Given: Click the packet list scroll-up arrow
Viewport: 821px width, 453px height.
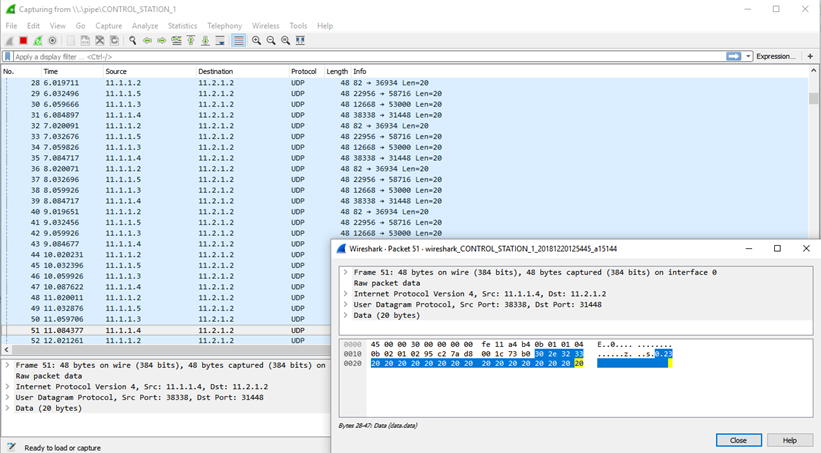Looking at the screenshot, I should [x=813, y=70].
